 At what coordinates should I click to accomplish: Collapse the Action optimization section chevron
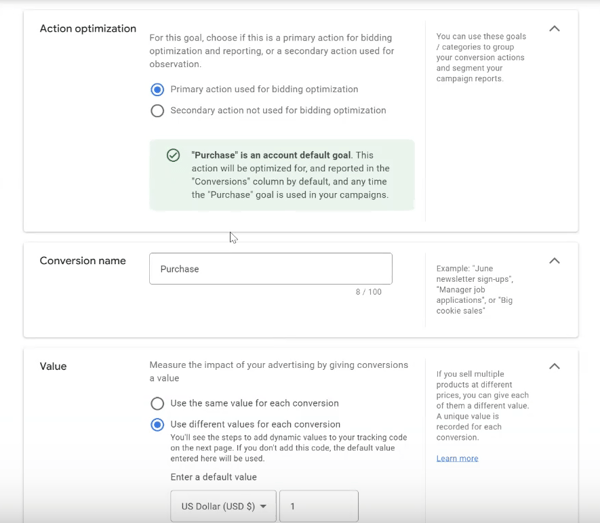pos(555,29)
